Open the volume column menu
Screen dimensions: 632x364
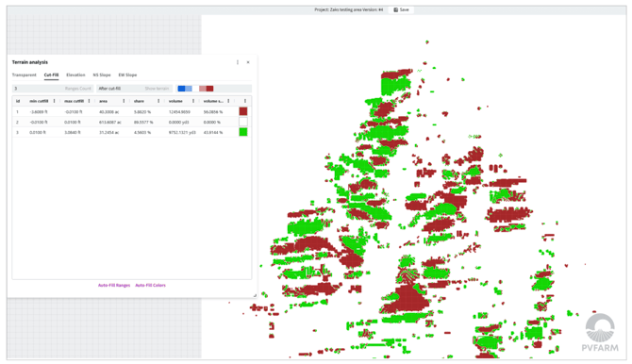tap(193, 101)
